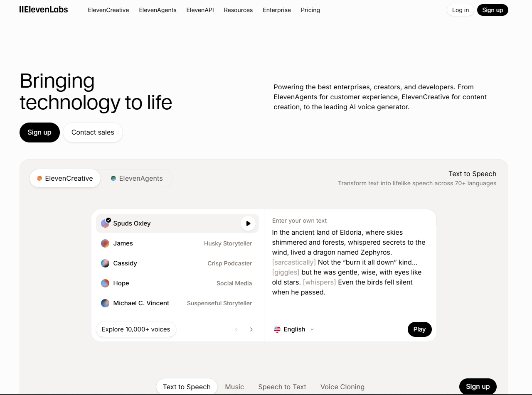Click the Spuds Oxley voice avatar
532x395 pixels.
[105, 223]
